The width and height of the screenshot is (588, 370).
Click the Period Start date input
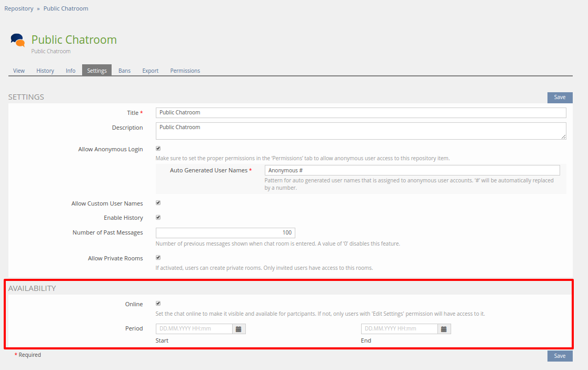point(194,329)
